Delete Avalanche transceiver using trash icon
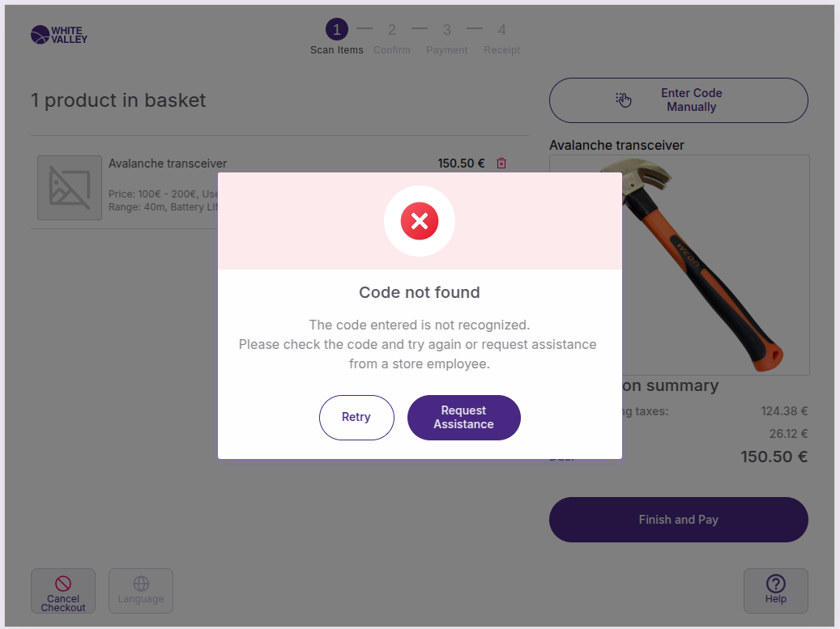Image resolution: width=840 pixels, height=629 pixels. coord(501,164)
